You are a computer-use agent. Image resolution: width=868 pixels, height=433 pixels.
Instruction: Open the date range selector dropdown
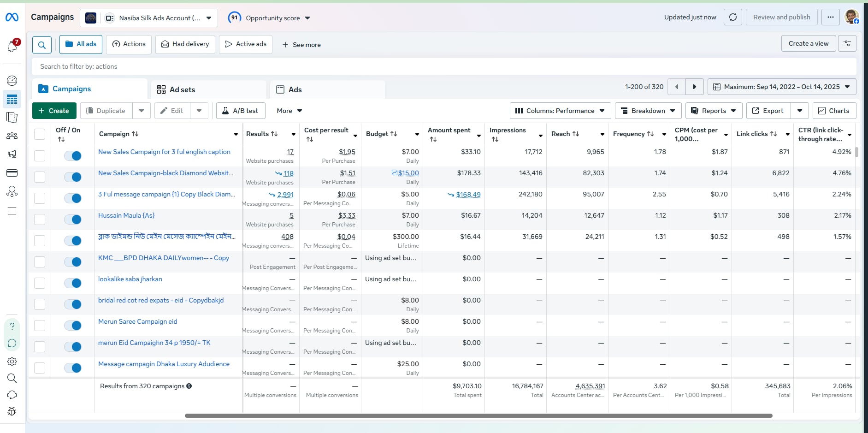tap(781, 87)
